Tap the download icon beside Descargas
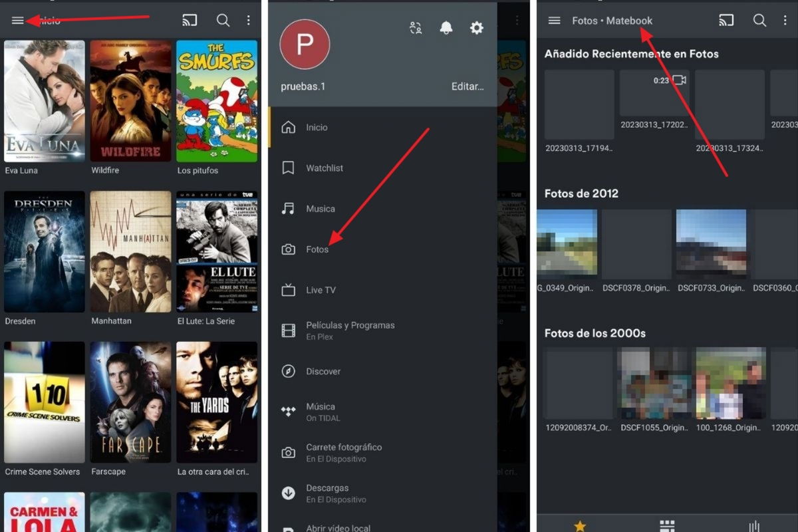The height and width of the screenshot is (532, 798). [288, 493]
